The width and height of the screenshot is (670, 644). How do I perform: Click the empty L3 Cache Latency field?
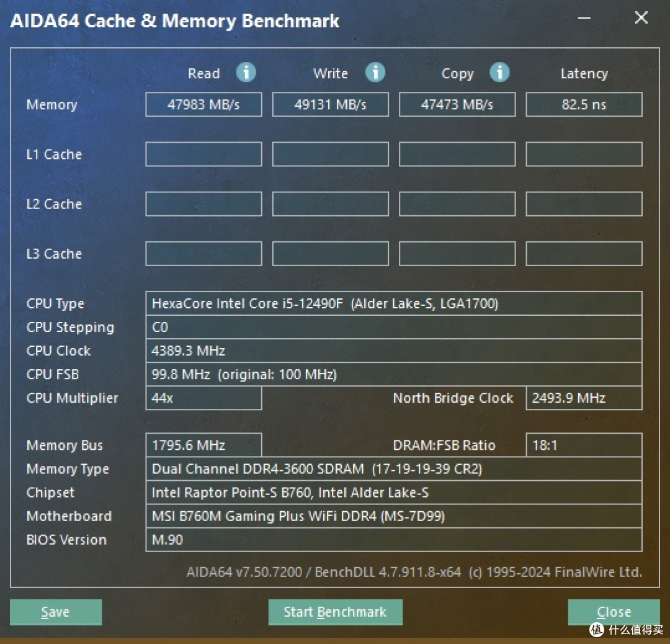coord(584,253)
